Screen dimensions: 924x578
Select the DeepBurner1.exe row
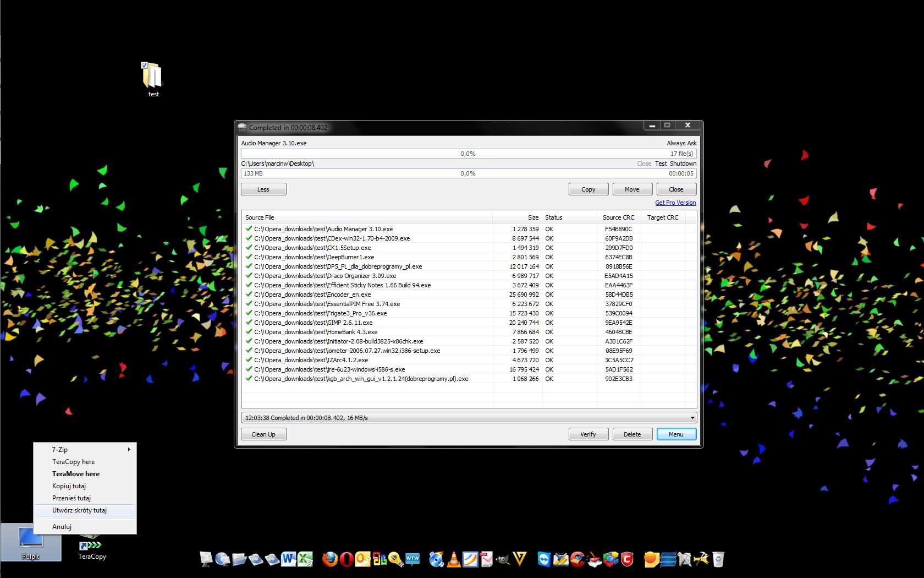tap(469, 257)
